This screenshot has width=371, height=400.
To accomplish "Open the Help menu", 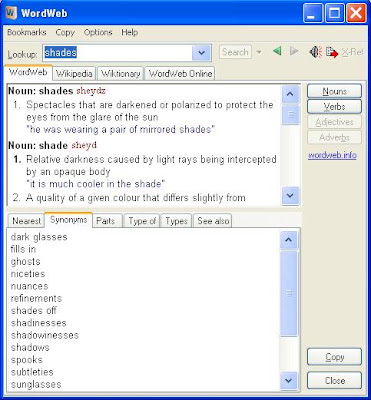I will (x=130, y=32).
